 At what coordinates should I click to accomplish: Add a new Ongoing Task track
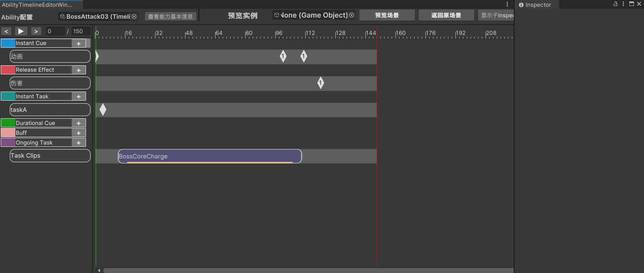78,143
